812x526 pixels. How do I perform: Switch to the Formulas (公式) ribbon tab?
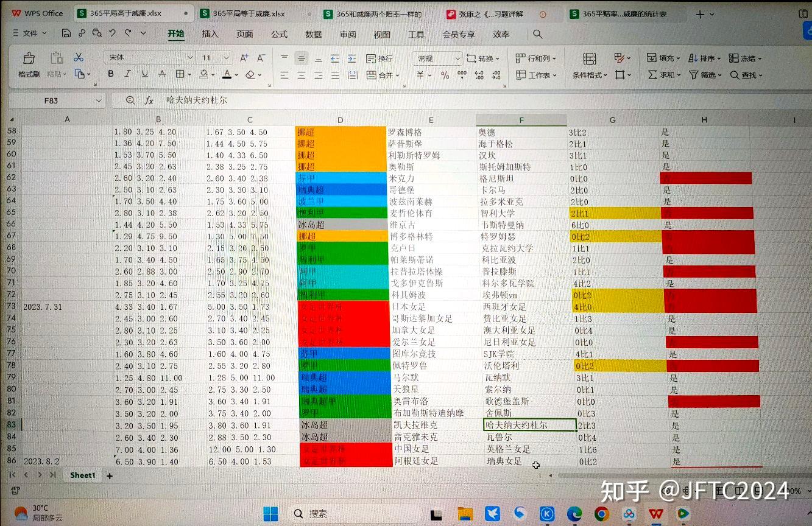pos(280,34)
